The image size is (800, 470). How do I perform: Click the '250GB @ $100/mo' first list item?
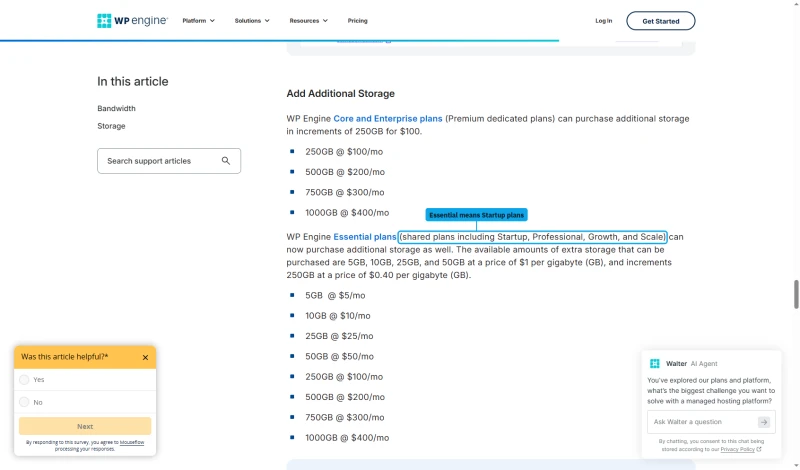click(x=344, y=152)
